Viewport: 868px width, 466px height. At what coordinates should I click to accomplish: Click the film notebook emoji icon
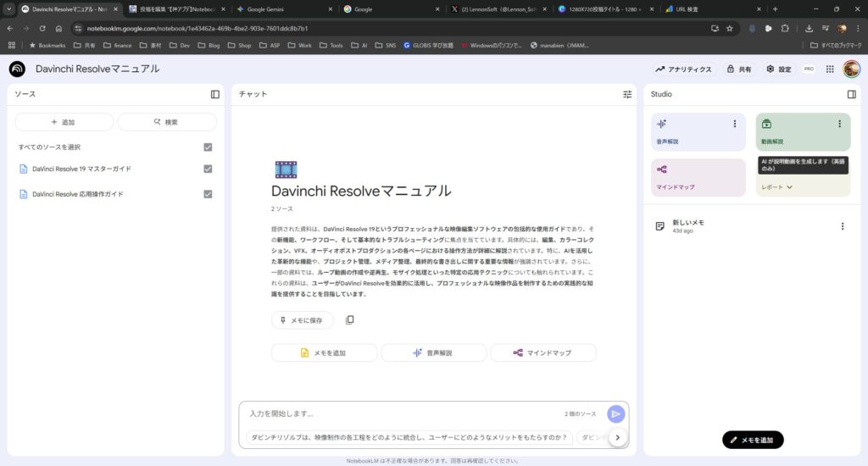[286, 169]
